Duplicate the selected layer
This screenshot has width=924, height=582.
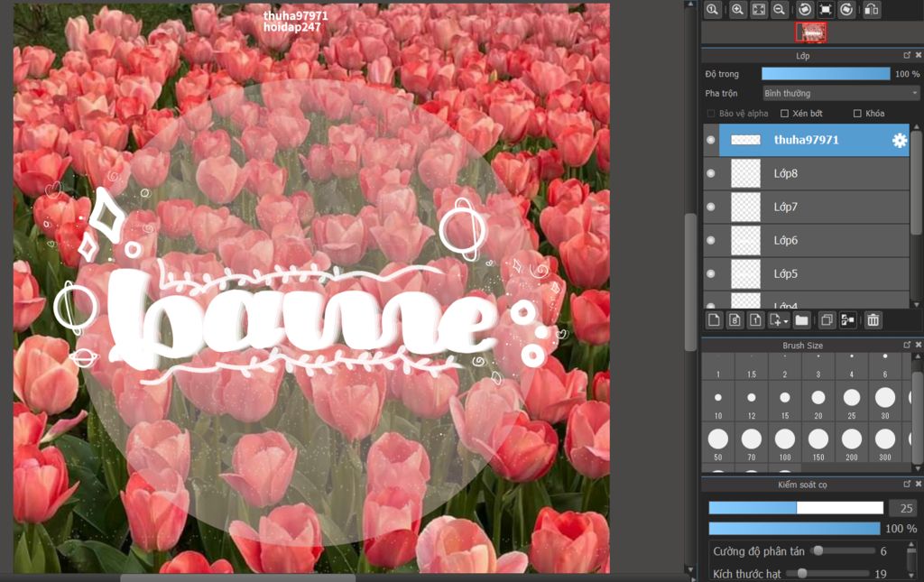point(827,319)
